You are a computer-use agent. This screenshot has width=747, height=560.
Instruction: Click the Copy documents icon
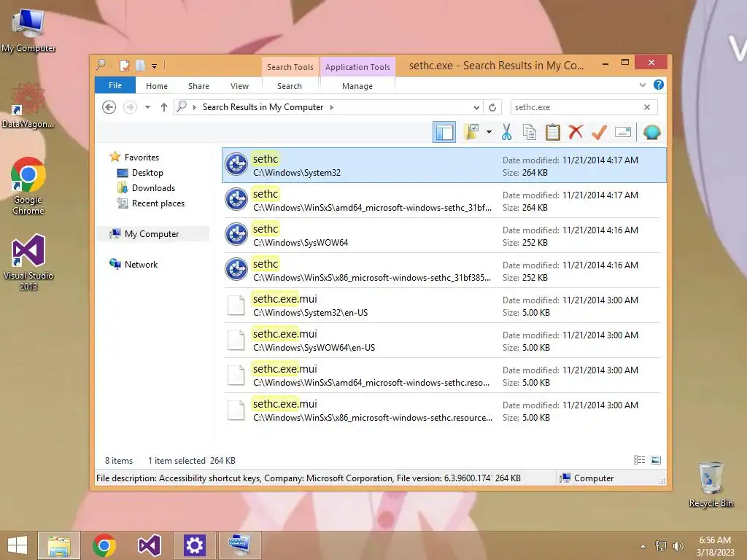[x=530, y=132]
